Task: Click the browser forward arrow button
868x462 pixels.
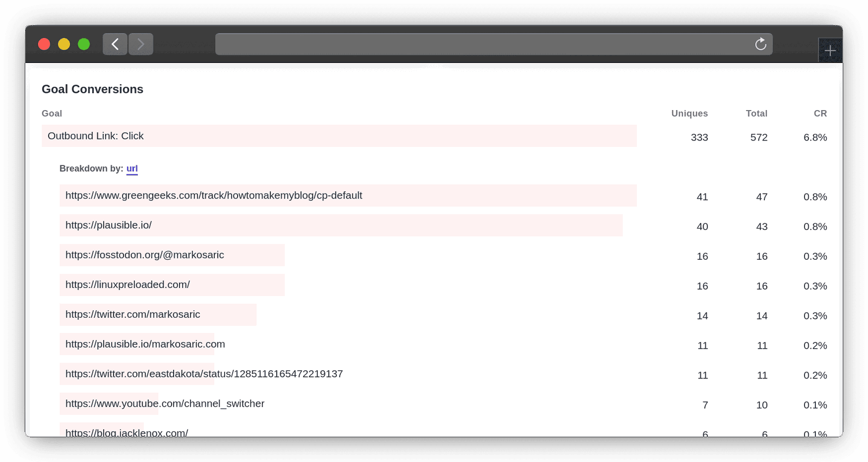Action: click(x=141, y=44)
